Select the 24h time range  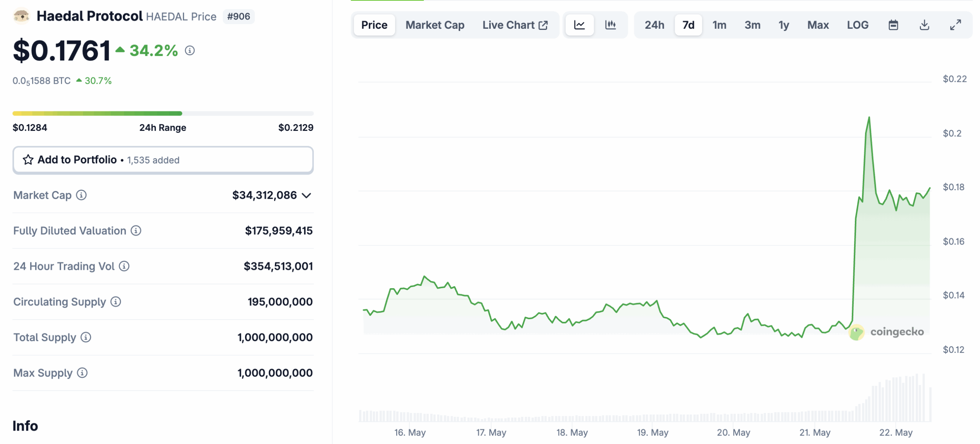pos(654,25)
